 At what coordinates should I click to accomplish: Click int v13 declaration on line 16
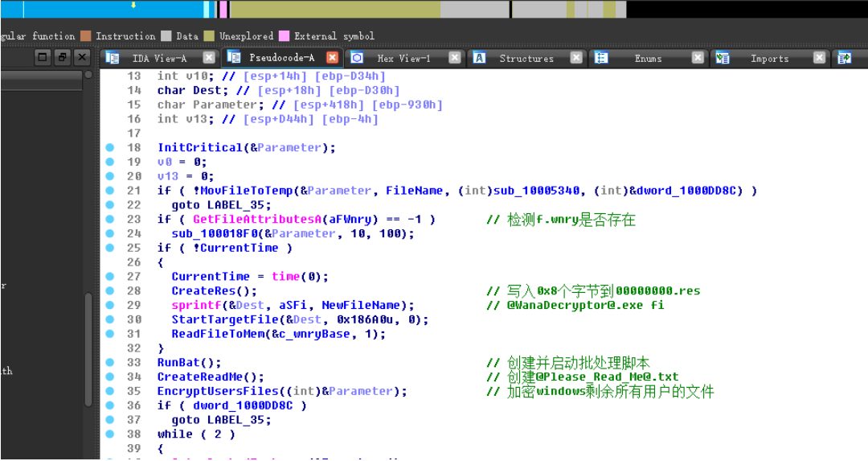coord(186,119)
